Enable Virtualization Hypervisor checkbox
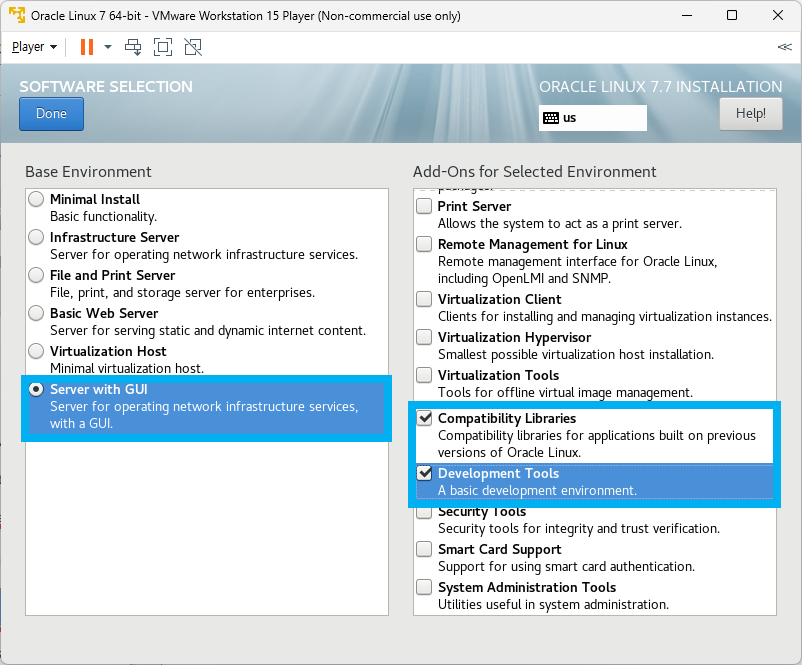This screenshot has height=665, width=802. pos(424,337)
